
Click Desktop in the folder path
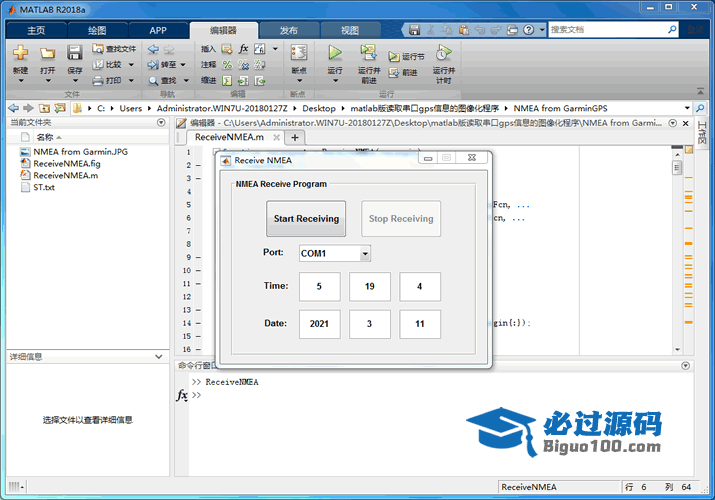[319, 108]
